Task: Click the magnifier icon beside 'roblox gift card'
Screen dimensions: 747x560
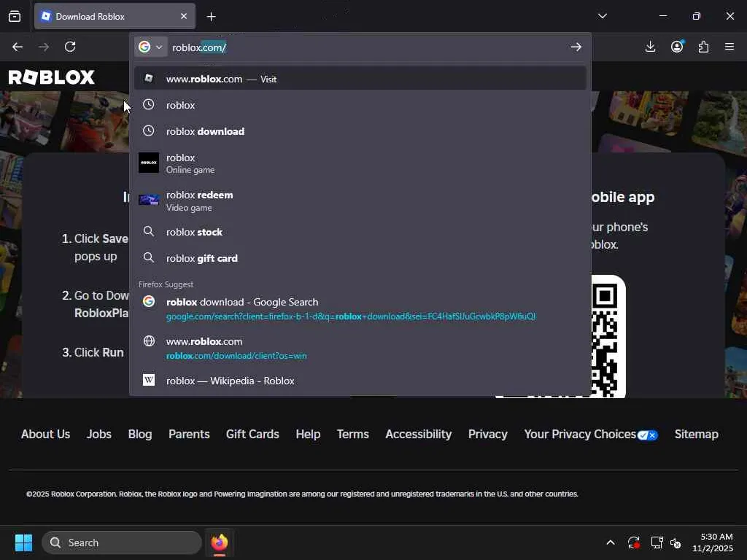Action: coord(149,257)
